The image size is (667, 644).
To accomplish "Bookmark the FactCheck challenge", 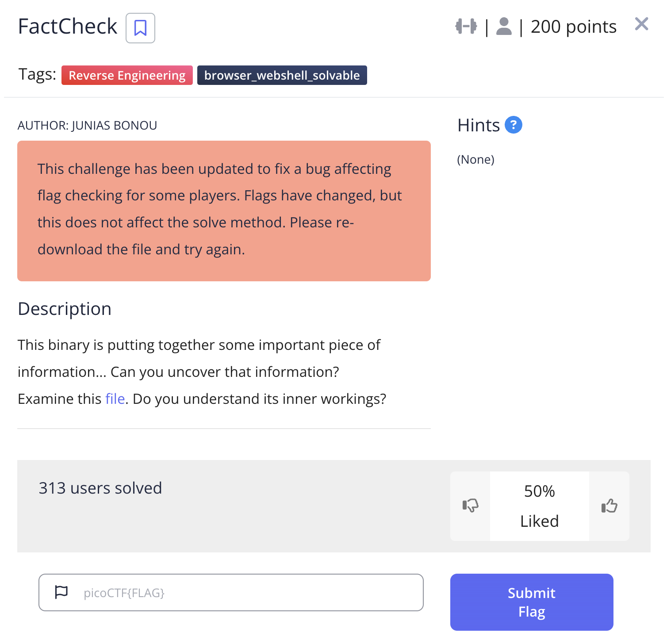I will point(140,28).
